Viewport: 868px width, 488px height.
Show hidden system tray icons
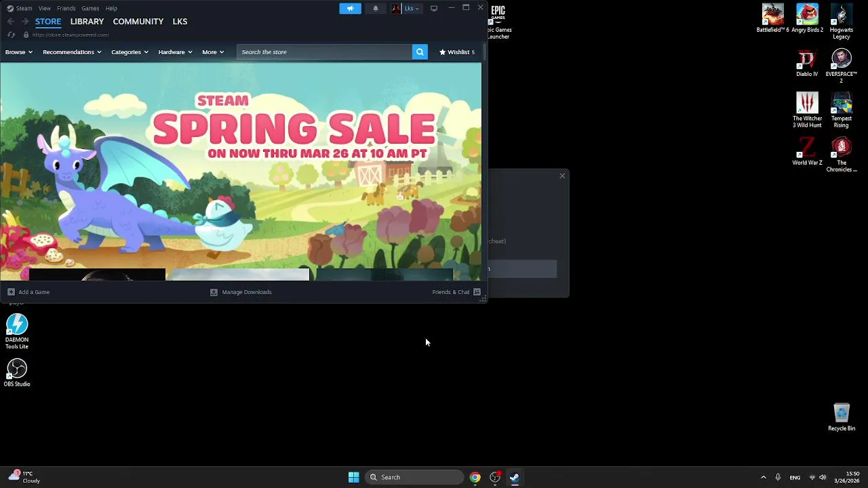[x=763, y=477]
